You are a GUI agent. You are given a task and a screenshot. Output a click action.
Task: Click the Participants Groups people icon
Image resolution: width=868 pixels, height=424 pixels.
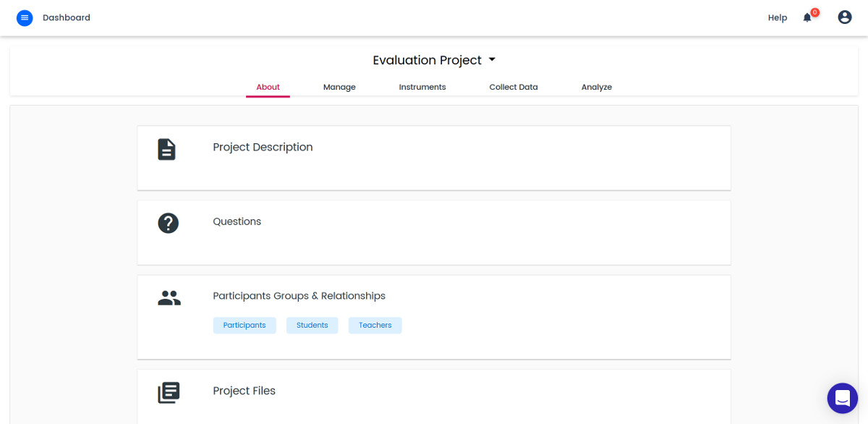(x=169, y=297)
